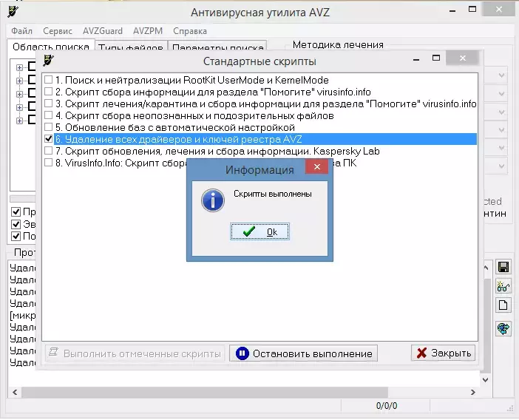Switch to Типы файлов tab
The height and width of the screenshot is (420, 519).
tap(131, 46)
